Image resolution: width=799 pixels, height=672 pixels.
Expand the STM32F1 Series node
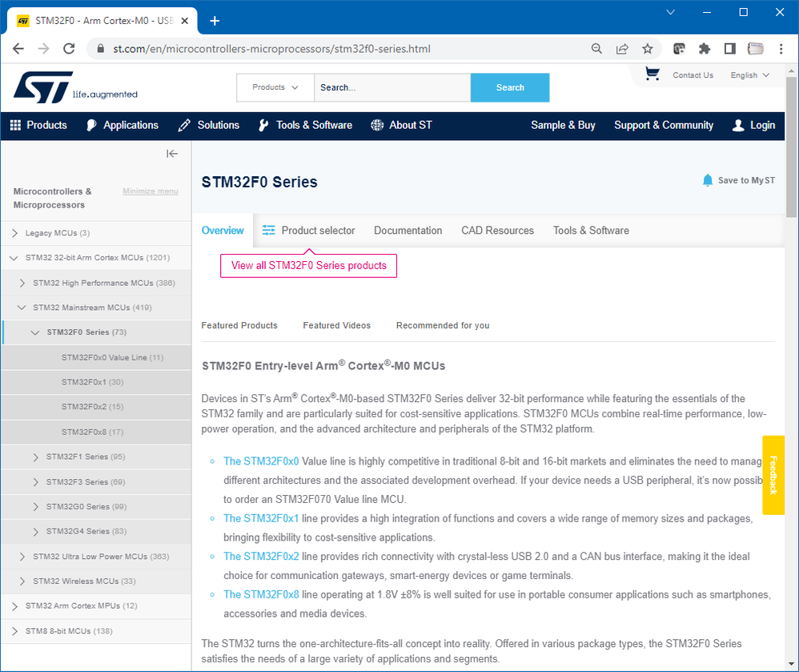[x=35, y=457]
